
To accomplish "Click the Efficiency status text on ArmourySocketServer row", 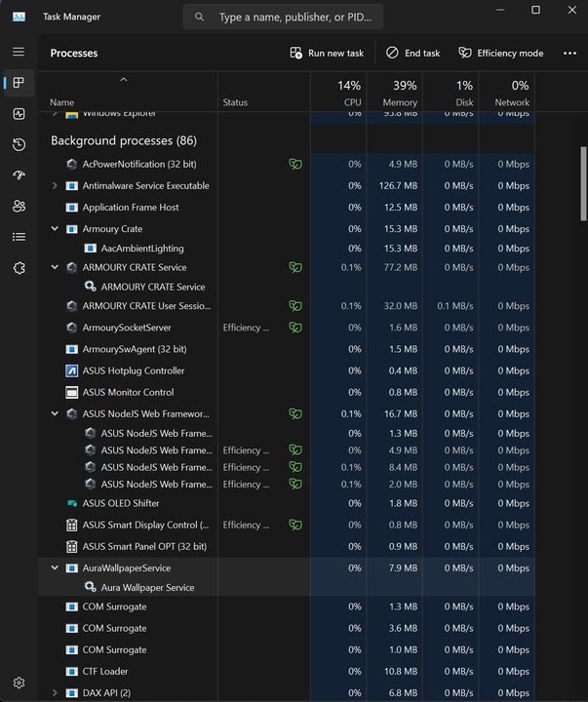I will point(246,328).
